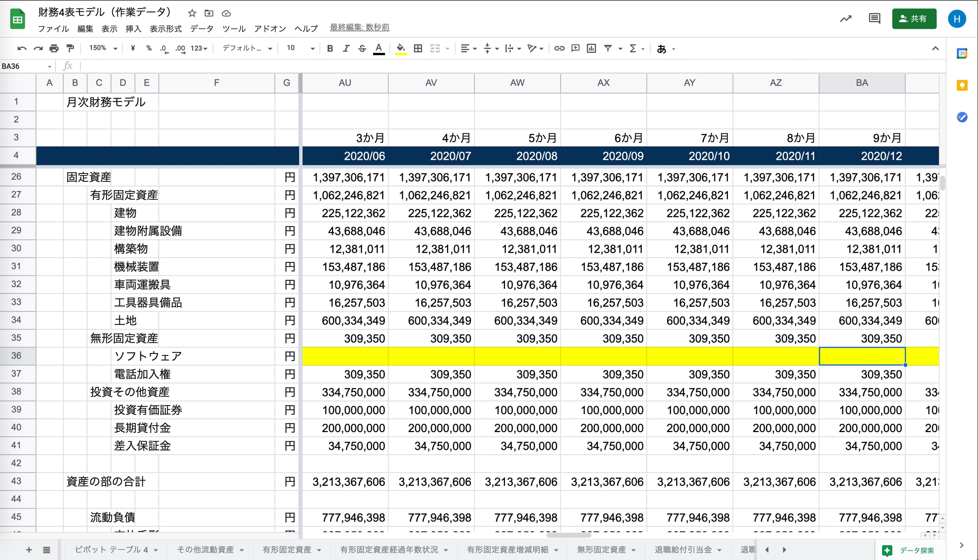Click the undo icon in toolbar
Screen dimensions: 978x560
22,49
